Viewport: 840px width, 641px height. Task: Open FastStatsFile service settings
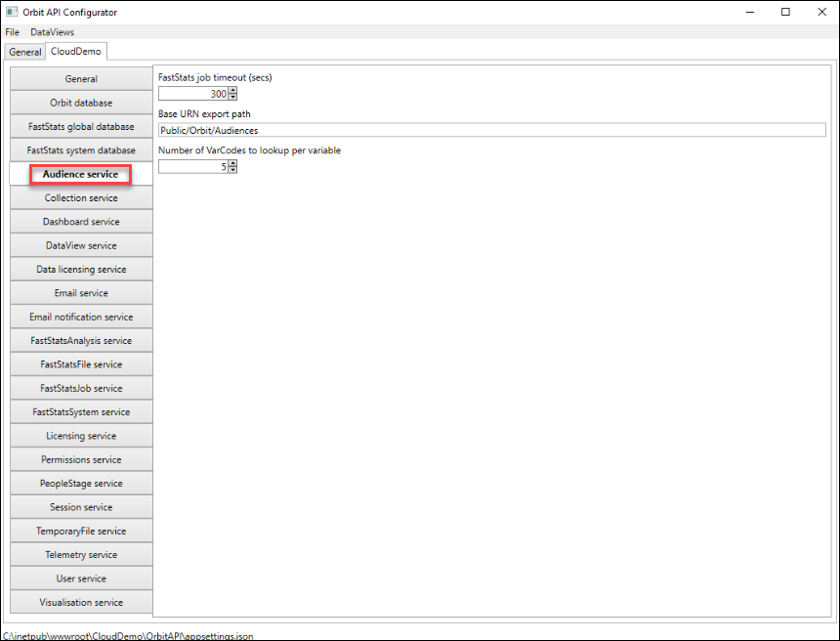(81, 363)
